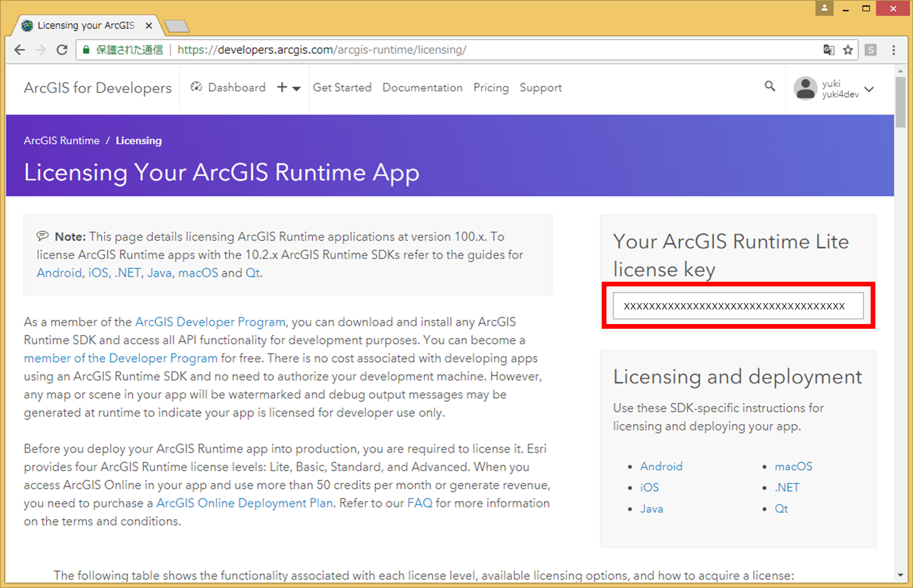This screenshot has height=588, width=913.
Task: Click the Licensing Your ArcGIS Runtime App heading
Action: click(x=222, y=173)
